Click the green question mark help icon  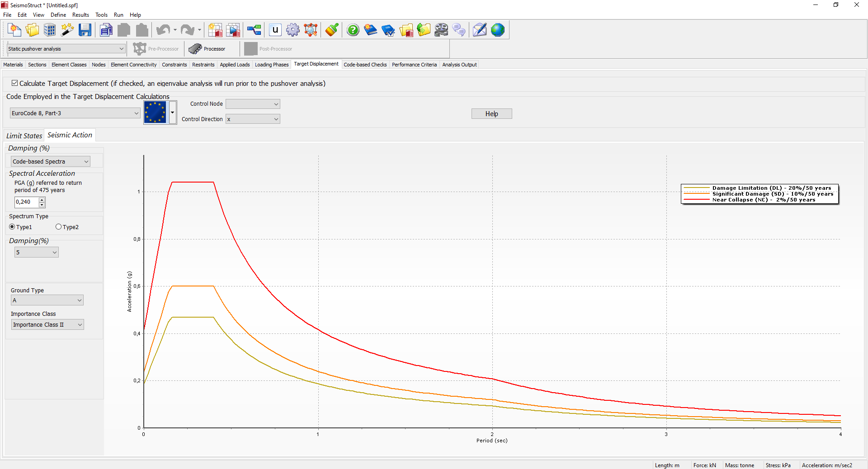tap(353, 30)
